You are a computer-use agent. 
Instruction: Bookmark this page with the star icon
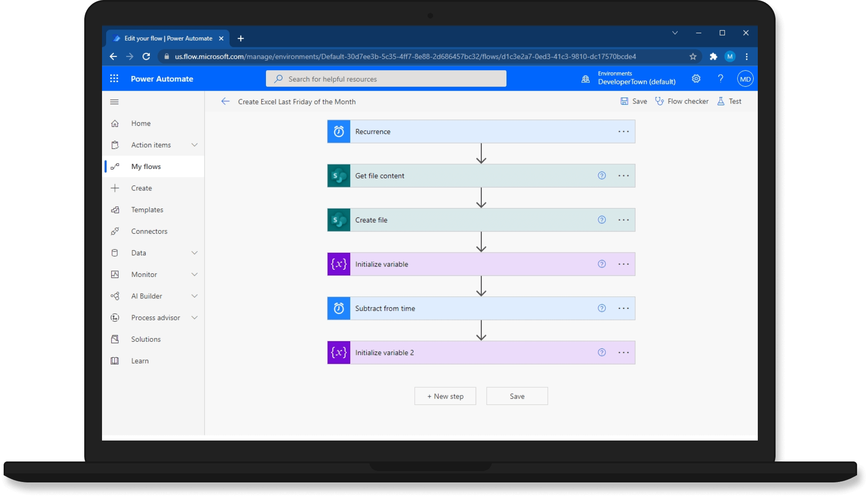click(693, 56)
